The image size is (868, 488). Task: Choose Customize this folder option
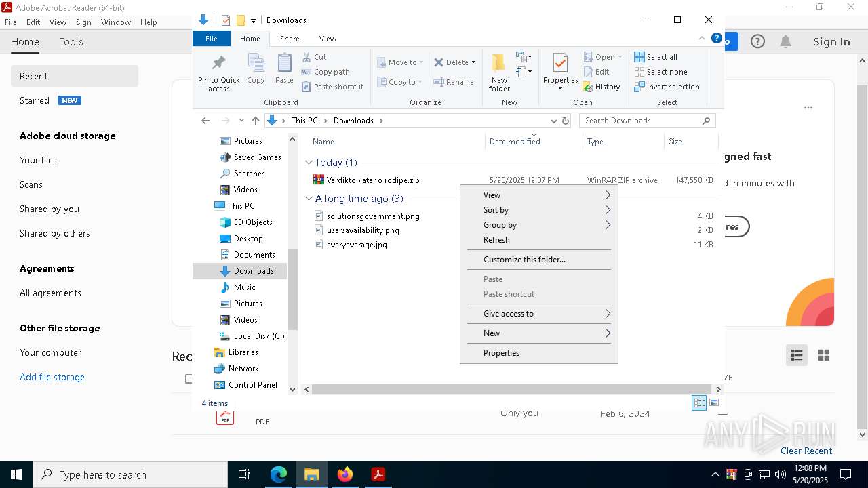tap(539, 260)
